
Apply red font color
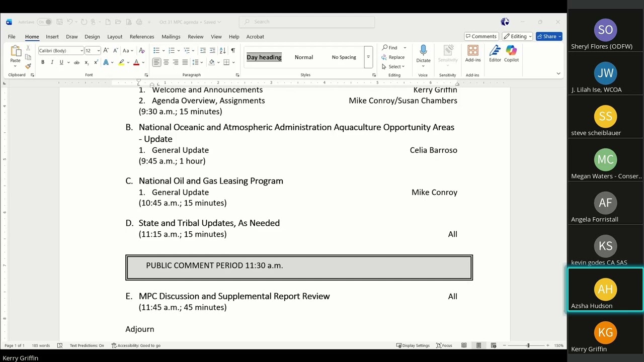(136, 62)
